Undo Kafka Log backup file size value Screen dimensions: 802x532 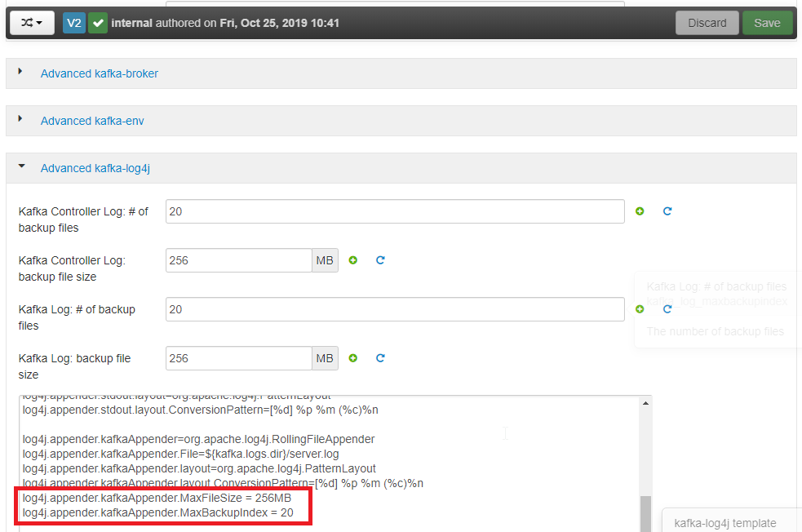pos(380,358)
